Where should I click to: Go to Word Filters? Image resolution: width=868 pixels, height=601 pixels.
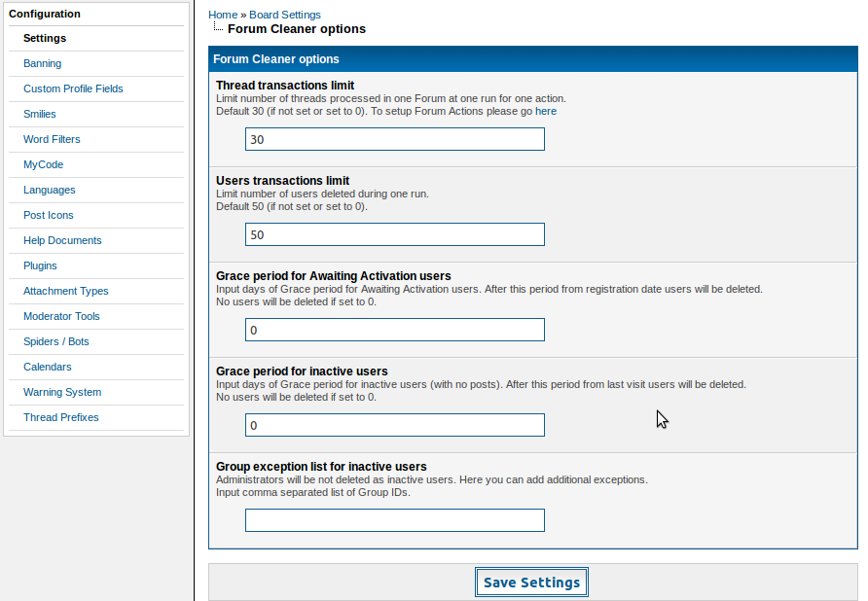[52, 139]
